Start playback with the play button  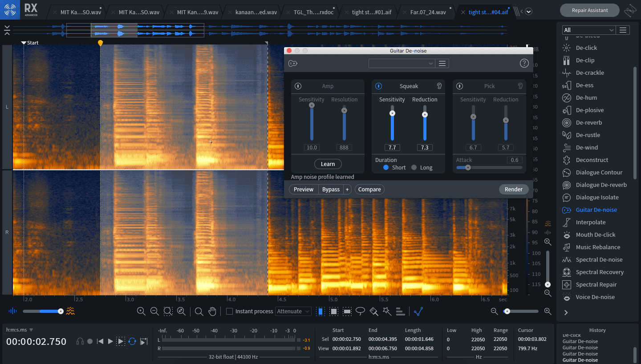point(111,341)
